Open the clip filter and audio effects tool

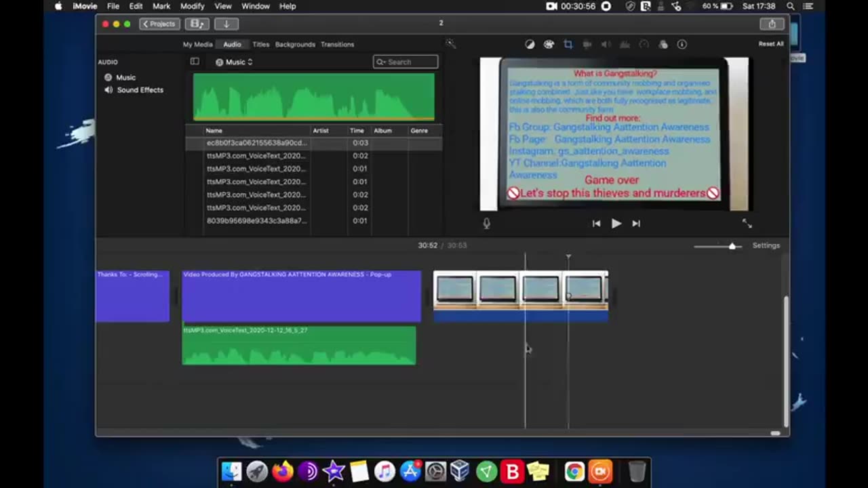point(663,44)
